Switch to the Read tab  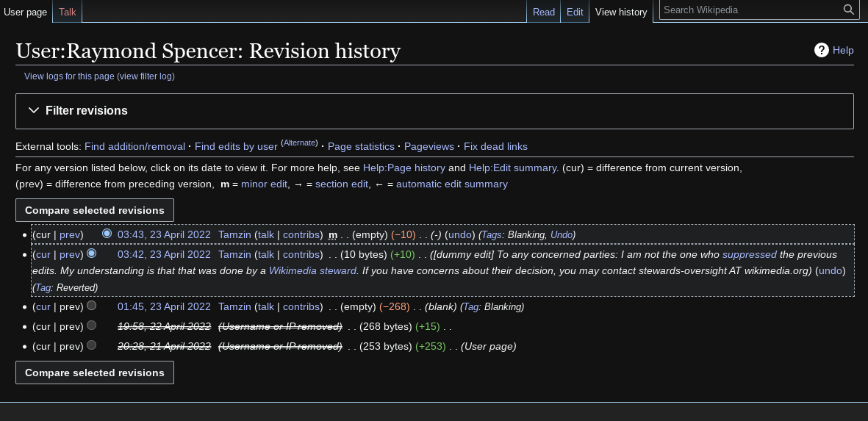click(544, 12)
